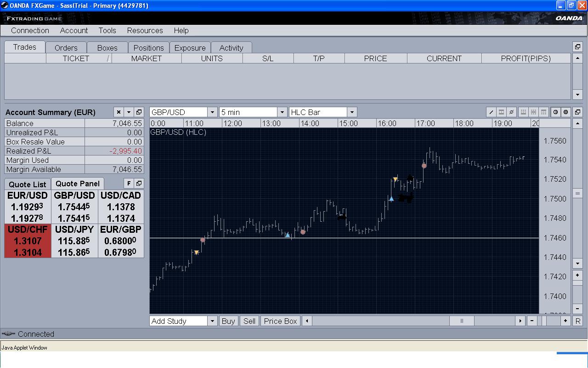Click the red USD/CHF quote tile
Screen dimensions: 588x368
click(28, 241)
